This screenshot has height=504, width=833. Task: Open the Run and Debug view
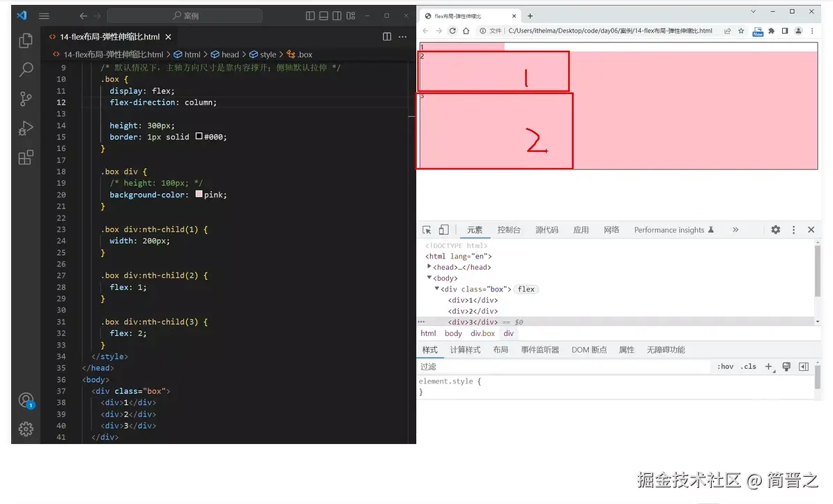pos(26,128)
